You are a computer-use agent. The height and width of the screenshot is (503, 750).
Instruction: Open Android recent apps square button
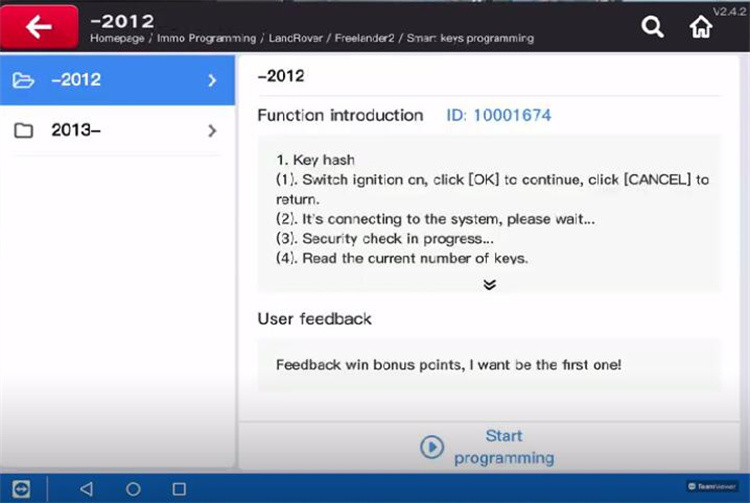181,489
